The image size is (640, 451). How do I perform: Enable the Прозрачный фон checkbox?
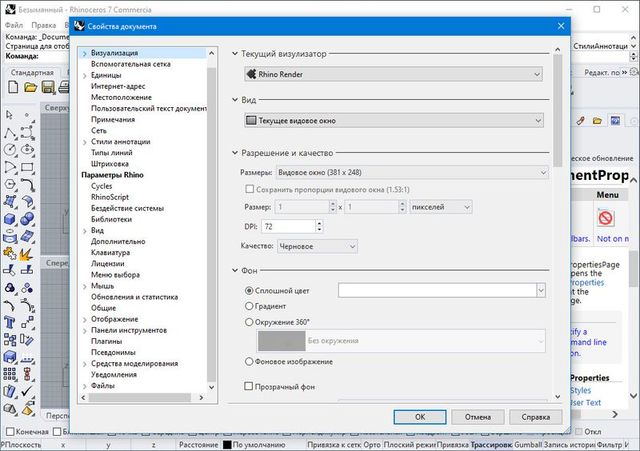[250, 385]
